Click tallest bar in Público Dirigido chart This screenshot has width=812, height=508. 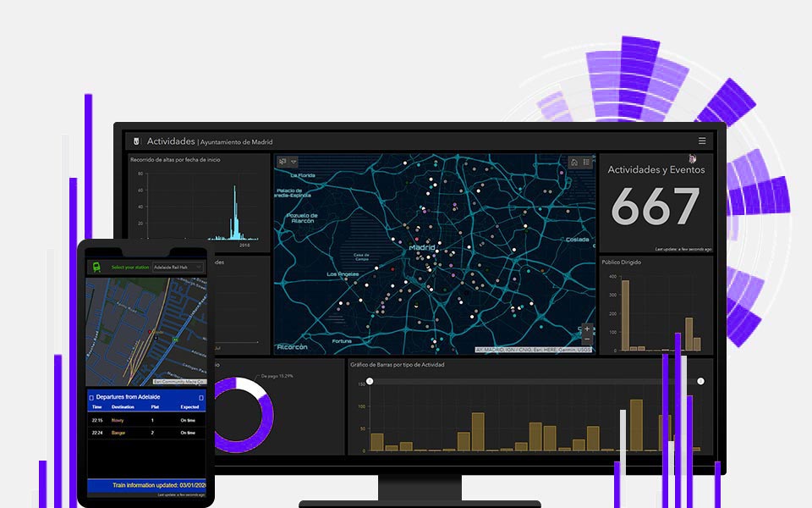[x=626, y=315]
